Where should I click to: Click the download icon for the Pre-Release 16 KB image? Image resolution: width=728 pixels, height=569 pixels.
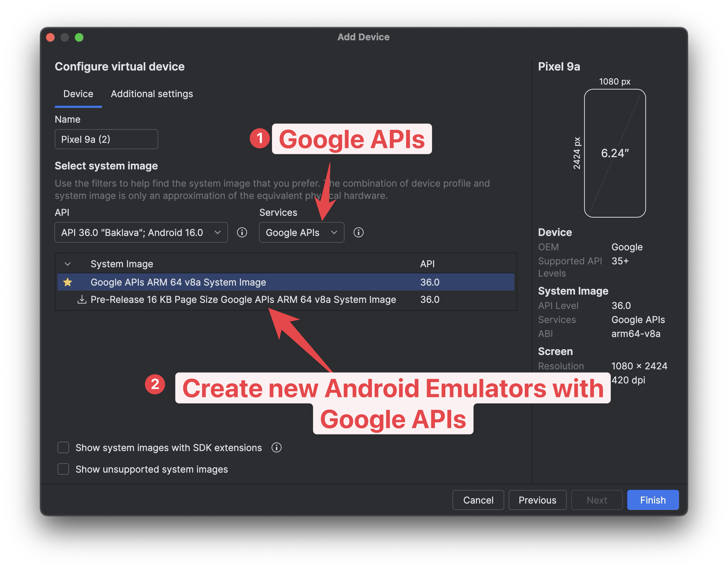click(x=82, y=299)
